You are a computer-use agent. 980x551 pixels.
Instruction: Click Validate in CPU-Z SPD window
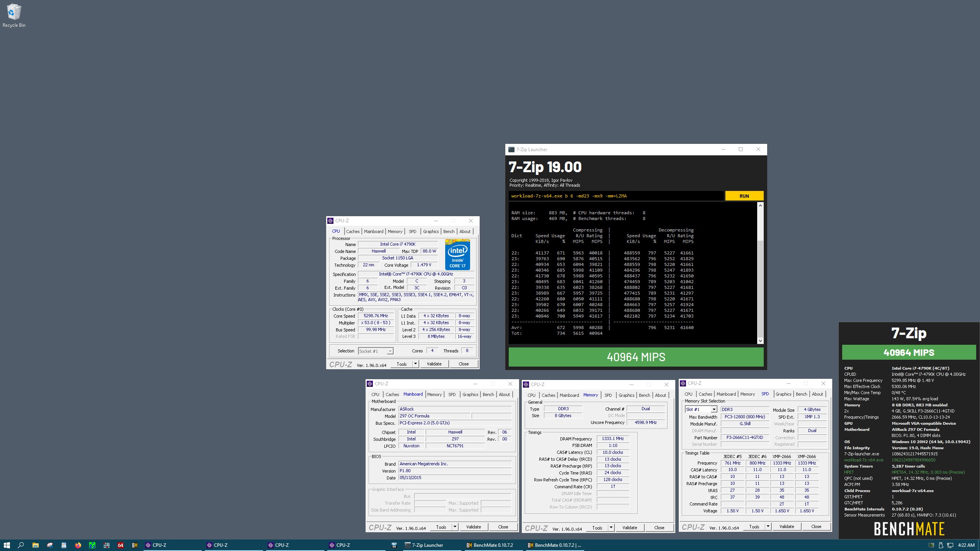pos(787,527)
